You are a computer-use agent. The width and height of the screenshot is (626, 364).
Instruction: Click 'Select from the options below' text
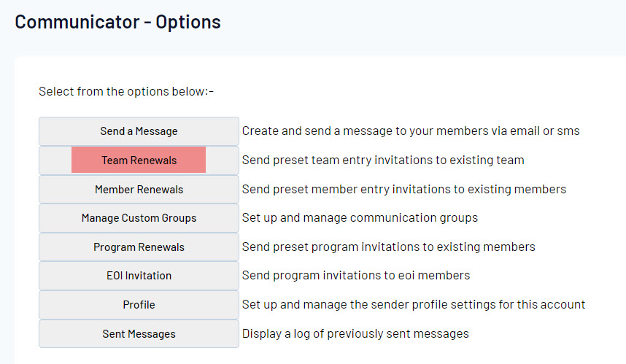coord(125,92)
